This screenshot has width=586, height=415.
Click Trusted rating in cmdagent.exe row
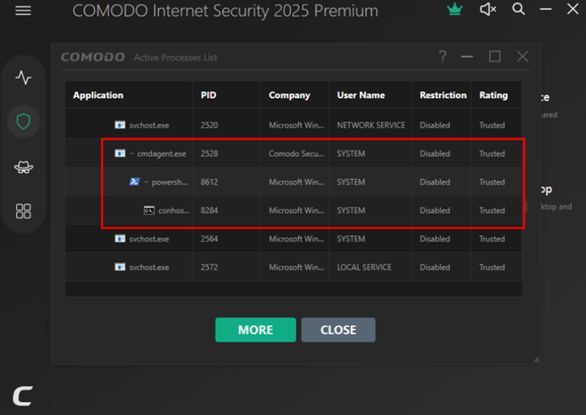click(492, 154)
